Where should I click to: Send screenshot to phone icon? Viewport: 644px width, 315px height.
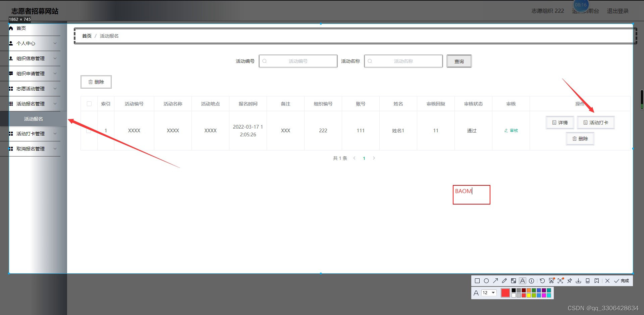click(x=588, y=281)
